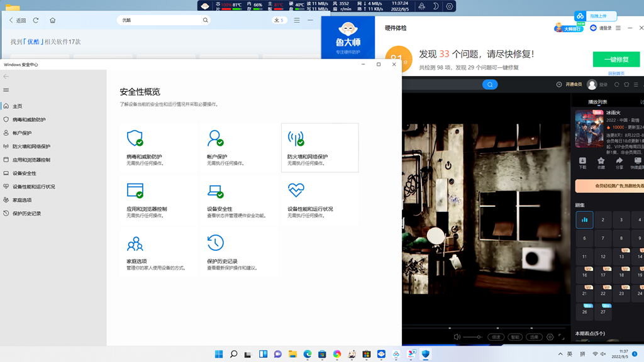This screenshot has height=362, width=644.
Task: Select 帐户保护 in the Security sidebar
Action: pos(22,133)
